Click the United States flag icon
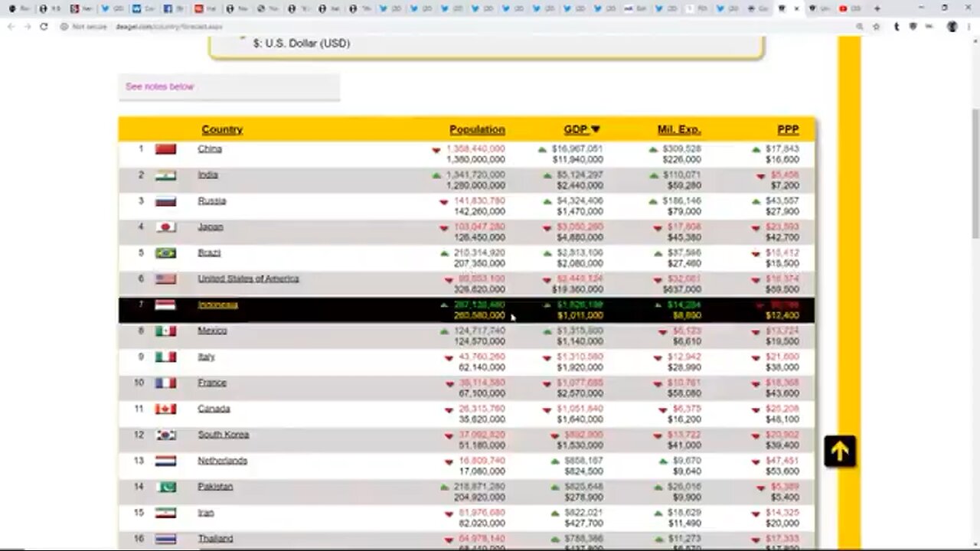980x551 pixels. click(x=165, y=279)
